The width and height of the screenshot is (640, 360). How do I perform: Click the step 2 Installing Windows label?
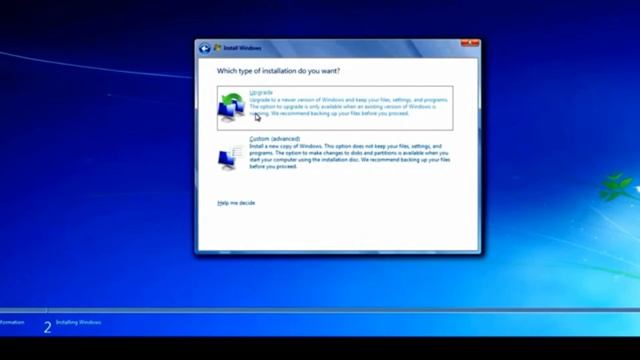pos(78,322)
